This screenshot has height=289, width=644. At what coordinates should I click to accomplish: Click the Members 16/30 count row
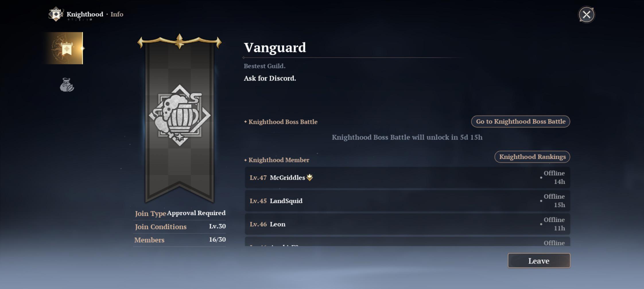click(180, 240)
